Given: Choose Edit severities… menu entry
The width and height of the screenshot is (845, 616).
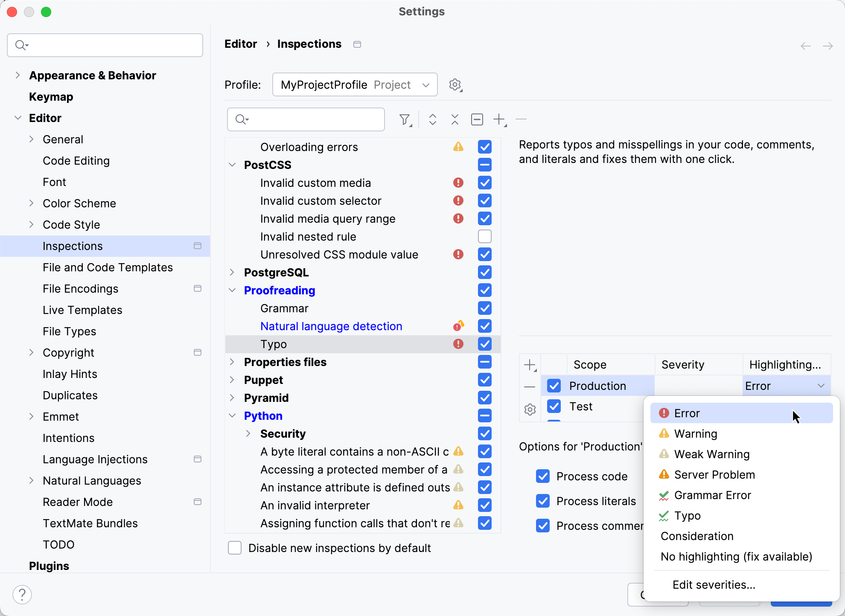Looking at the screenshot, I should (x=714, y=585).
